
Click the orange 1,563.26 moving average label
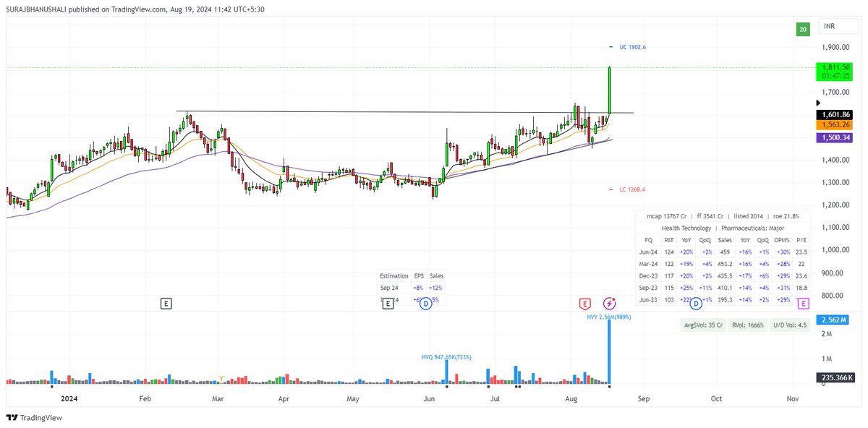[835, 125]
